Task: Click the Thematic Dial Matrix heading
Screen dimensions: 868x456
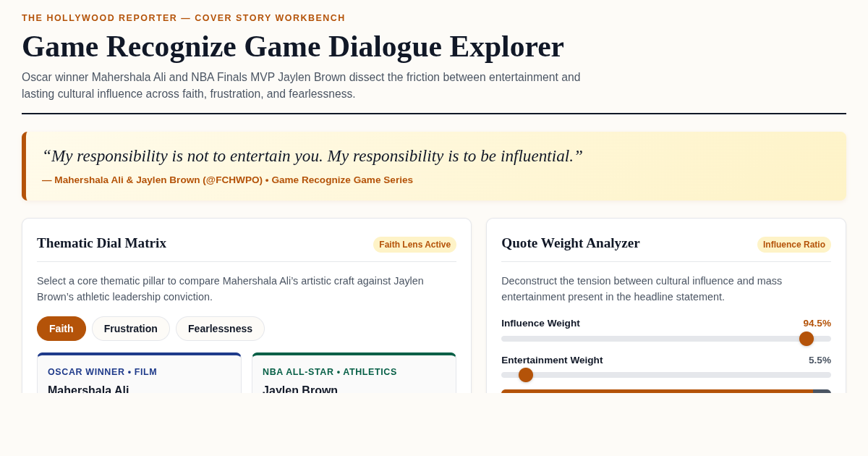Action: click(x=101, y=243)
